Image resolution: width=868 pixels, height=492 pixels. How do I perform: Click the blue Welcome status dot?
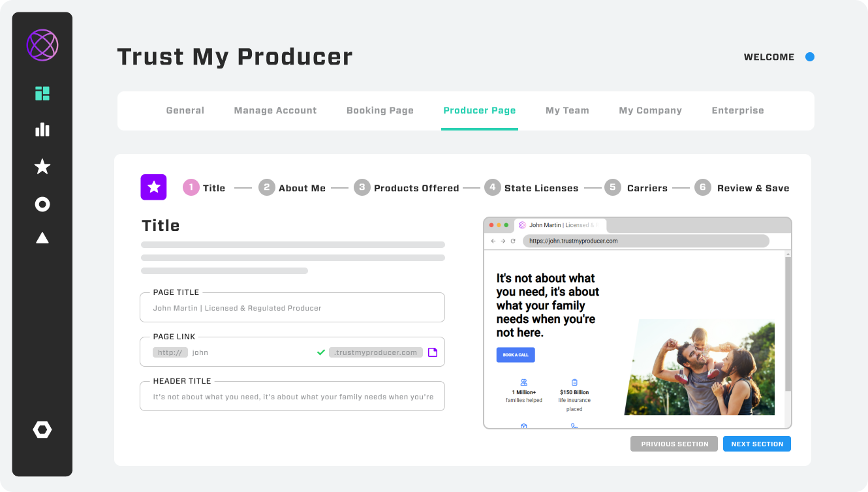810,57
